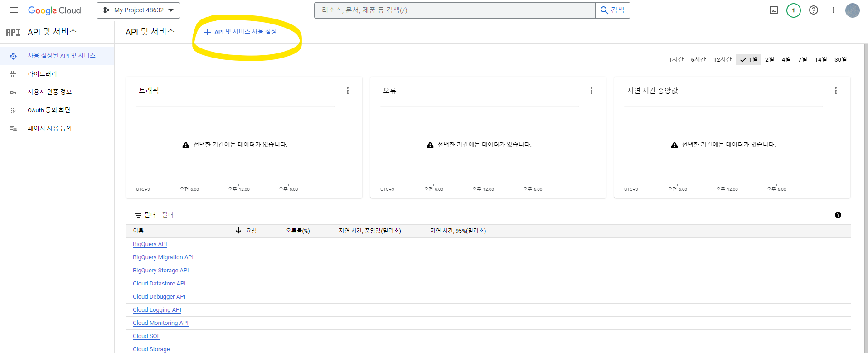
Task: Click the page usage agreement settings icon
Action: (13, 129)
